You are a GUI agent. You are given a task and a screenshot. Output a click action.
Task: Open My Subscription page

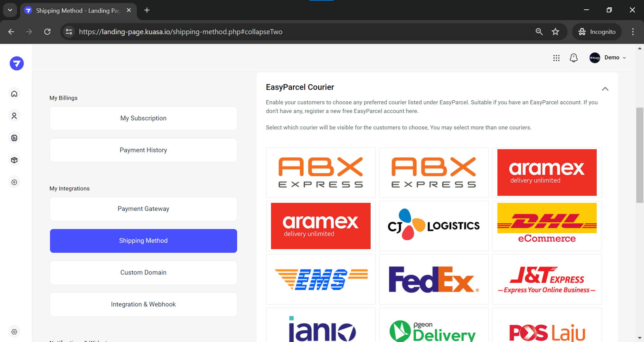[143, 118]
